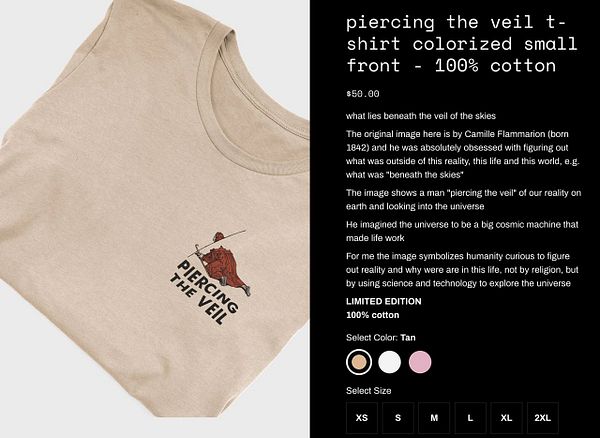Select the Tan color swatch
The width and height of the screenshot is (600, 438).
point(359,362)
